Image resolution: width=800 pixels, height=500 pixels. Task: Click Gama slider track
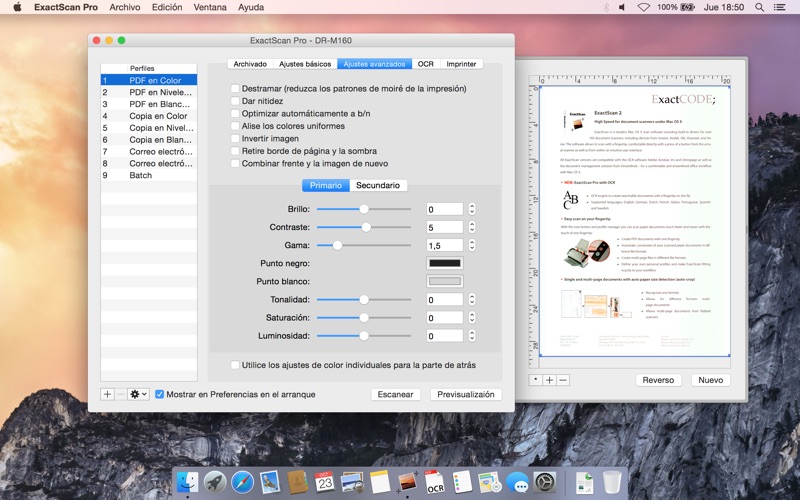point(364,245)
